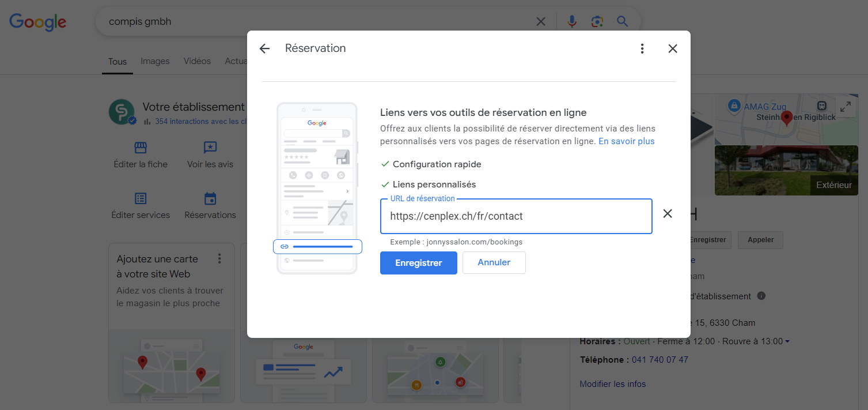
Task: Open the En savoir plus link
Action: [626, 141]
